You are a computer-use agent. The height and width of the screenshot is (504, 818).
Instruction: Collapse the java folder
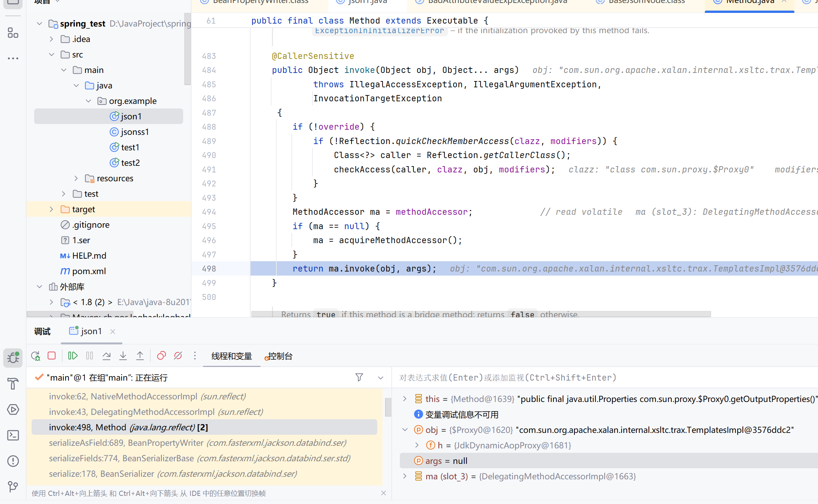pyautogui.click(x=76, y=85)
